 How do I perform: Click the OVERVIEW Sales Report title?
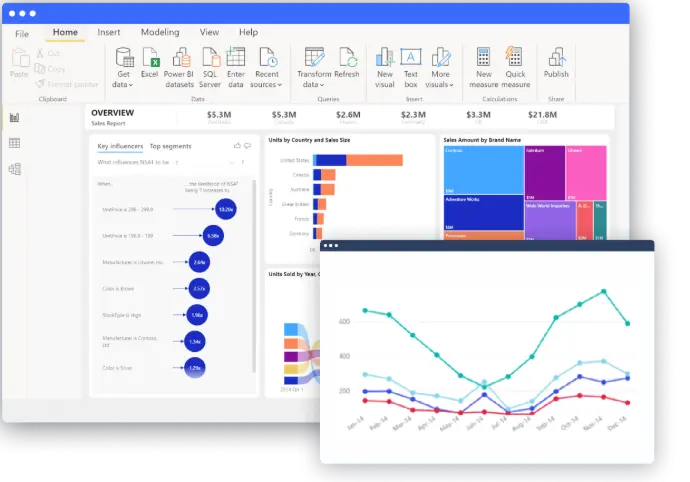click(113, 117)
